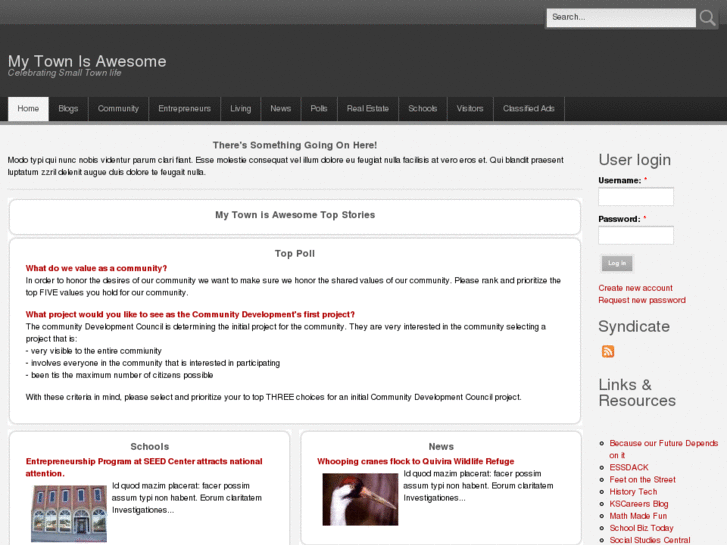This screenshot has height=545, width=727.
Task: Open the Community menu item
Action: tap(118, 109)
